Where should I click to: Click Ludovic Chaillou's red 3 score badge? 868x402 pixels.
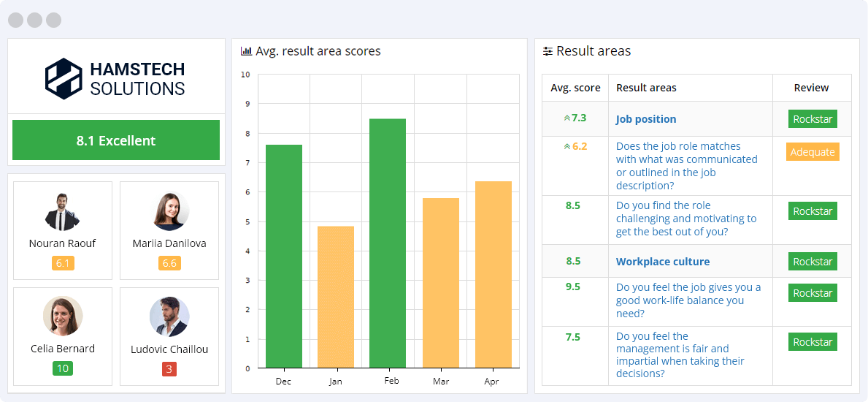[x=169, y=368]
